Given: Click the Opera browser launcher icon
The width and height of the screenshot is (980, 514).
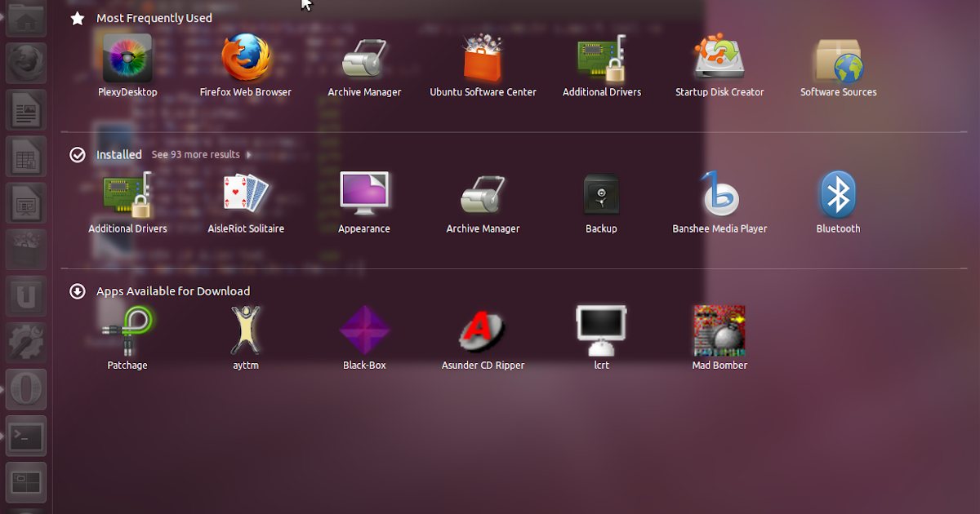Looking at the screenshot, I should [26, 389].
